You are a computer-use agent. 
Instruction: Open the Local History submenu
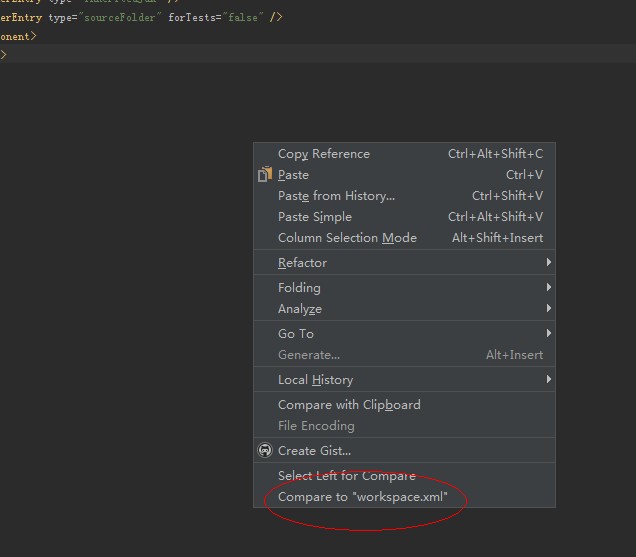point(404,380)
